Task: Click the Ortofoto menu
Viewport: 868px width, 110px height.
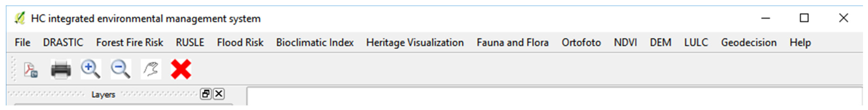Action: 581,43
